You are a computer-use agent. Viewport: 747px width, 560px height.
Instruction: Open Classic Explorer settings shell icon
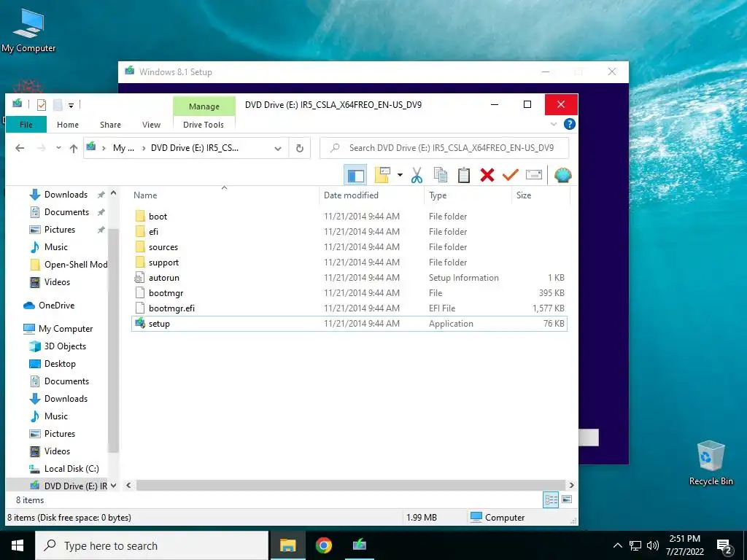click(x=562, y=175)
